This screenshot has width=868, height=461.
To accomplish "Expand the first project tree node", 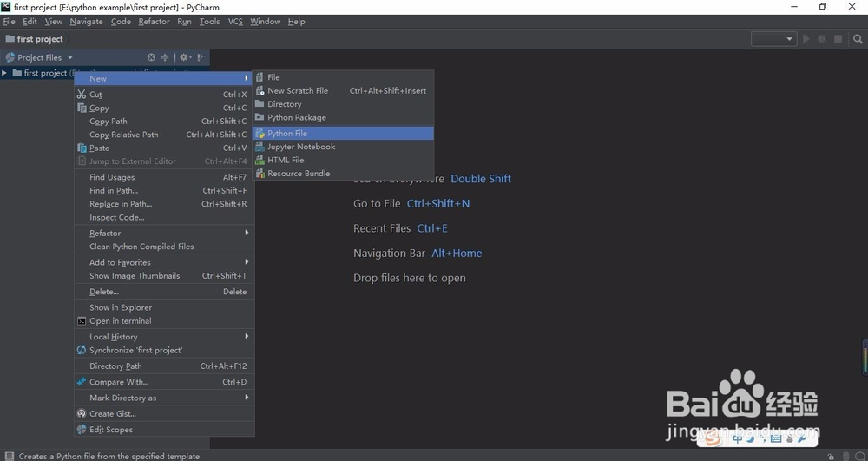I will pos(5,73).
